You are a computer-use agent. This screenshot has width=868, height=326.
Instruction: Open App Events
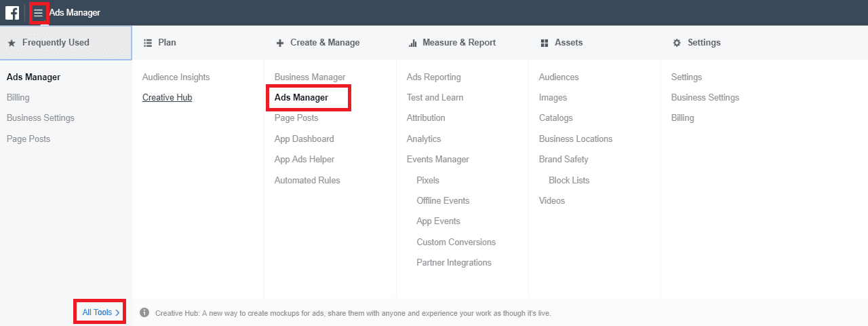coord(439,221)
